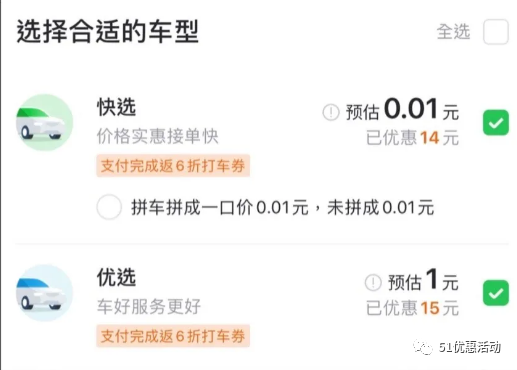The height and width of the screenshot is (370, 517).
Task: Select the 优选 car type title
Action: click(x=116, y=277)
